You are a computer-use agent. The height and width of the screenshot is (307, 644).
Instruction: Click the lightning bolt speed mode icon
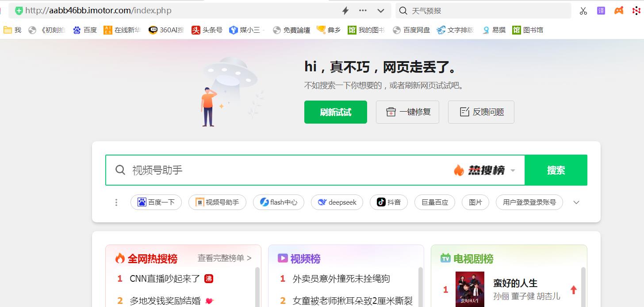345,11
